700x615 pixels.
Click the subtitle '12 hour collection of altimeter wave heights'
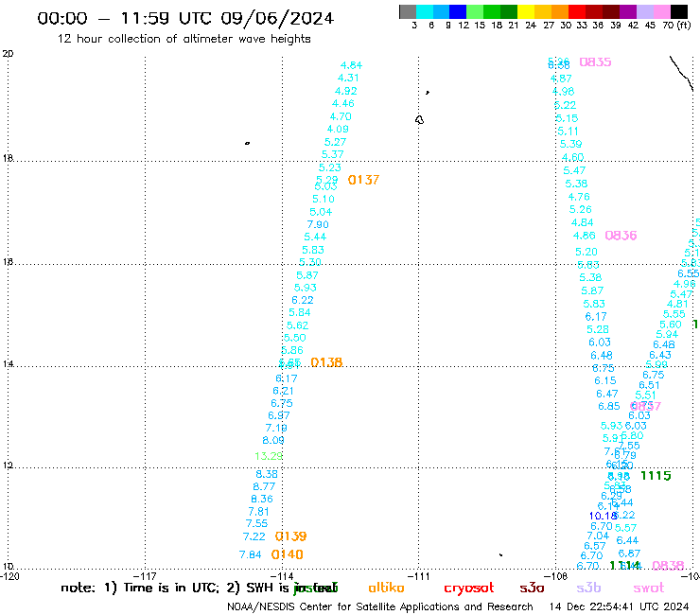(184, 39)
